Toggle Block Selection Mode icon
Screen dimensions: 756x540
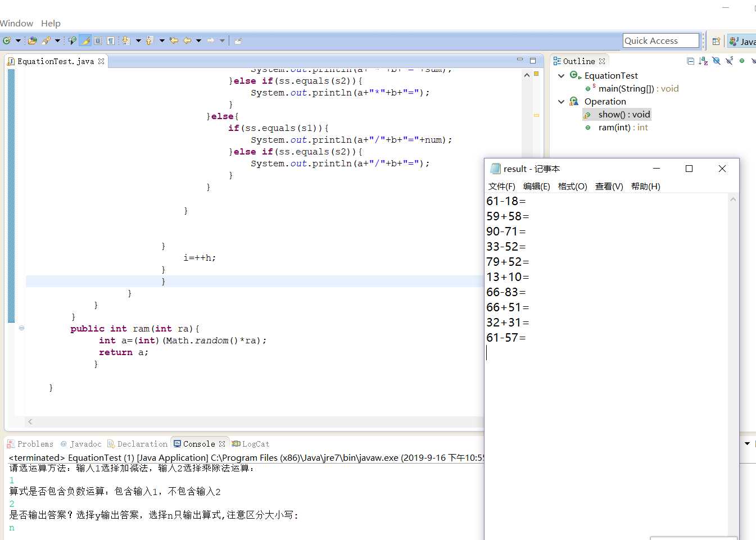(98, 40)
